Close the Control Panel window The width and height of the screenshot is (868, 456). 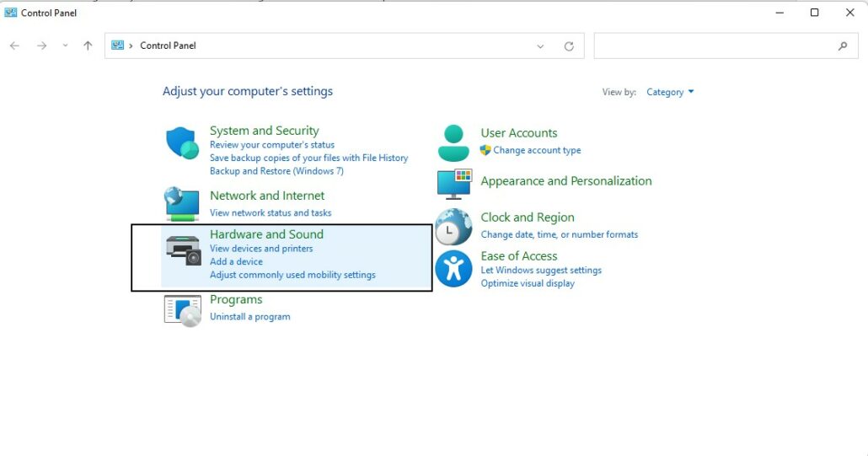tap(849, 12)
